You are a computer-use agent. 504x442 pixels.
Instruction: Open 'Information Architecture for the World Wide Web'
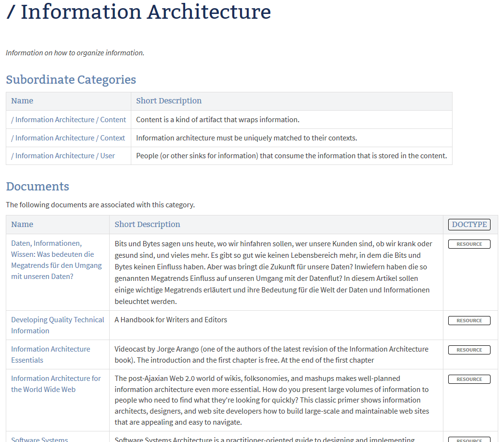tap(56, 384)
